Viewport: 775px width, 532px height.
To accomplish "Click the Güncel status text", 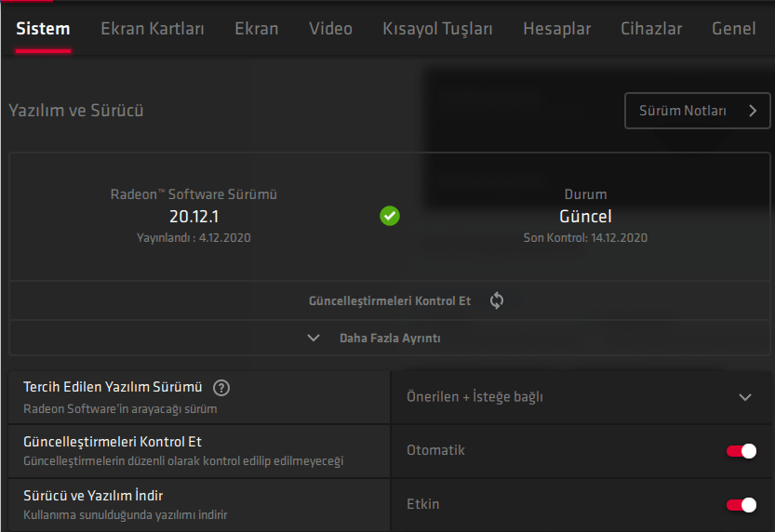I will pyautogui.click(x=585, y=217).
